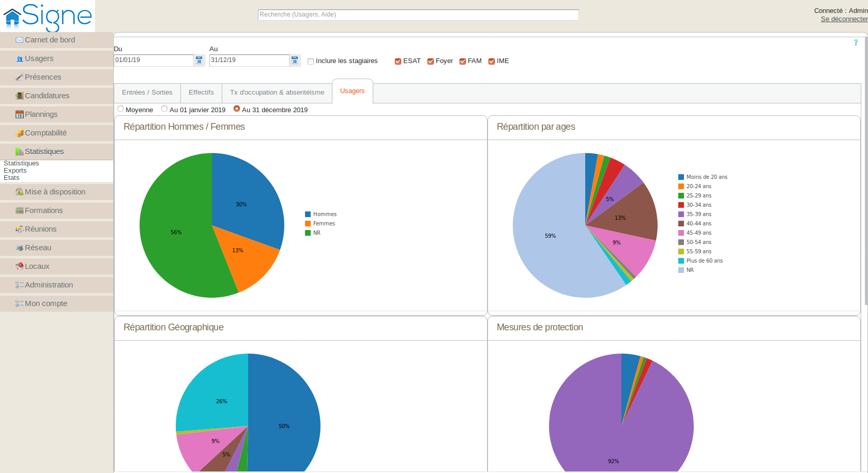Switch to Entrées / Sorties tab
Image resolution: width=868 pixels, height=473 pixels.
(x=147, y=93)
